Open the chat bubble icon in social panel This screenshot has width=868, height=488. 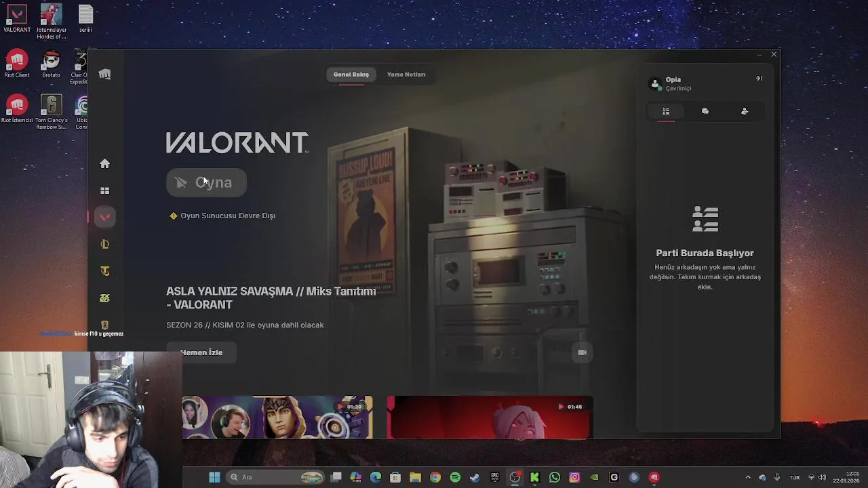705,111
